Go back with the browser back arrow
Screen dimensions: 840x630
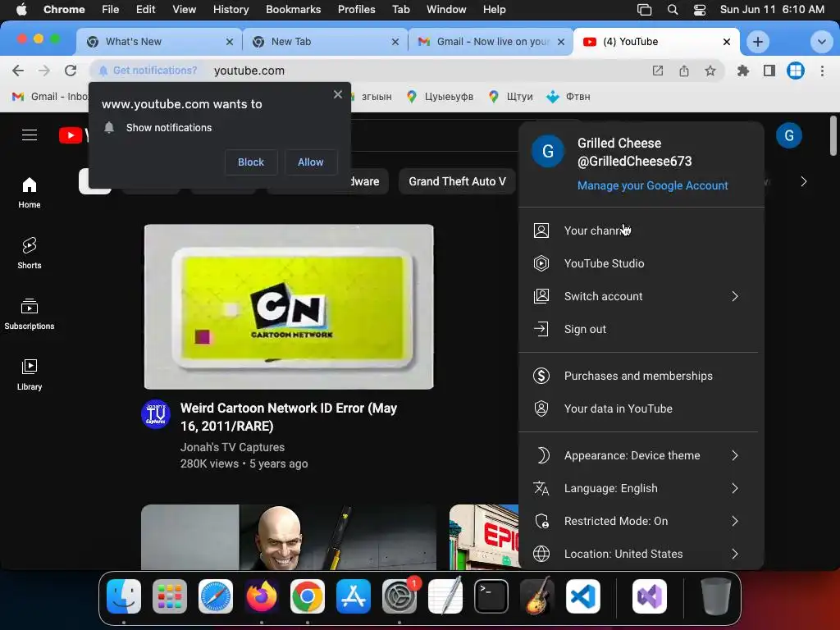coord(18,71)
